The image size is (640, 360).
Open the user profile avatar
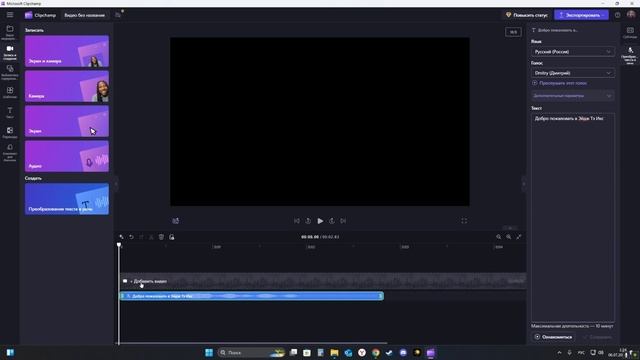631,15
